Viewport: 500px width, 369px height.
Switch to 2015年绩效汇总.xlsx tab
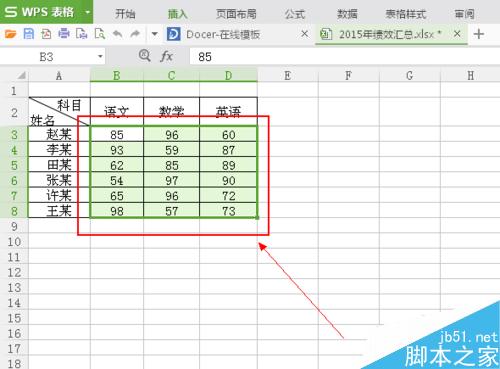point(390,34)
